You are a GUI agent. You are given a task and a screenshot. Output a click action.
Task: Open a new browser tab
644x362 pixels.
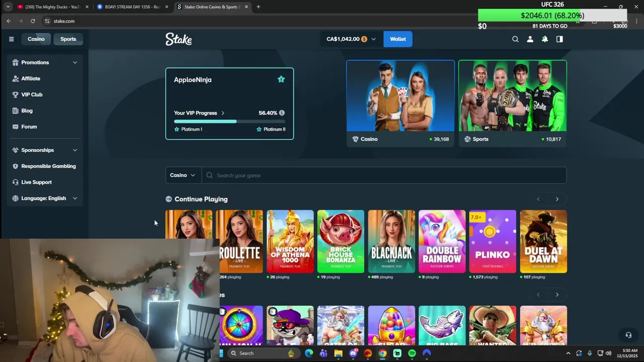tap(258, 7)
